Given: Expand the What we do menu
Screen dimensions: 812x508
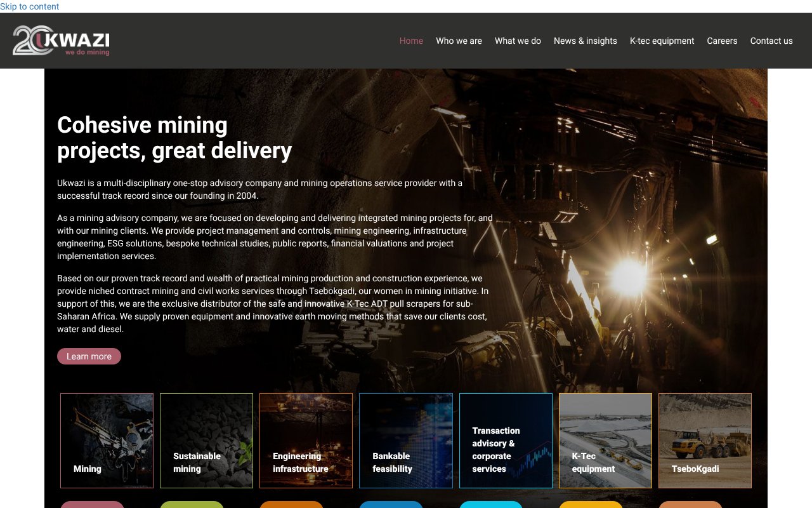Looking at the screenshot, I should pyautogui.click(x=518, y=41).
